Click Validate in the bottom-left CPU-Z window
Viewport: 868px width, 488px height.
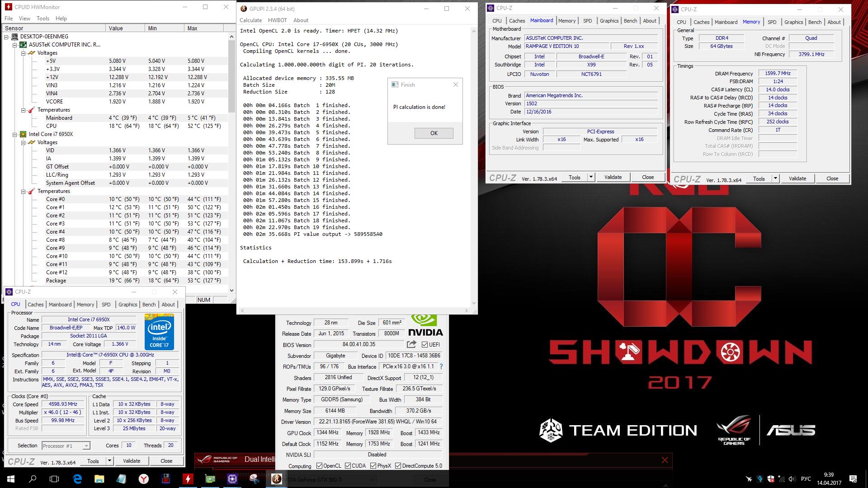coord(132,461)
